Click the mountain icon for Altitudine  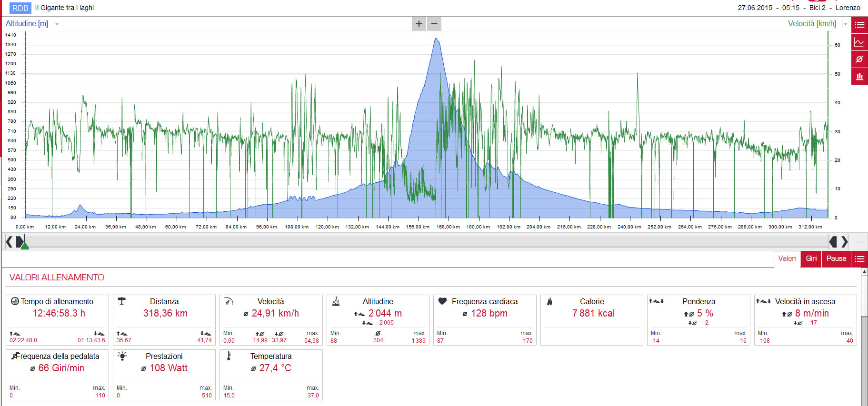pyautogui.click(x=336, y=301)
